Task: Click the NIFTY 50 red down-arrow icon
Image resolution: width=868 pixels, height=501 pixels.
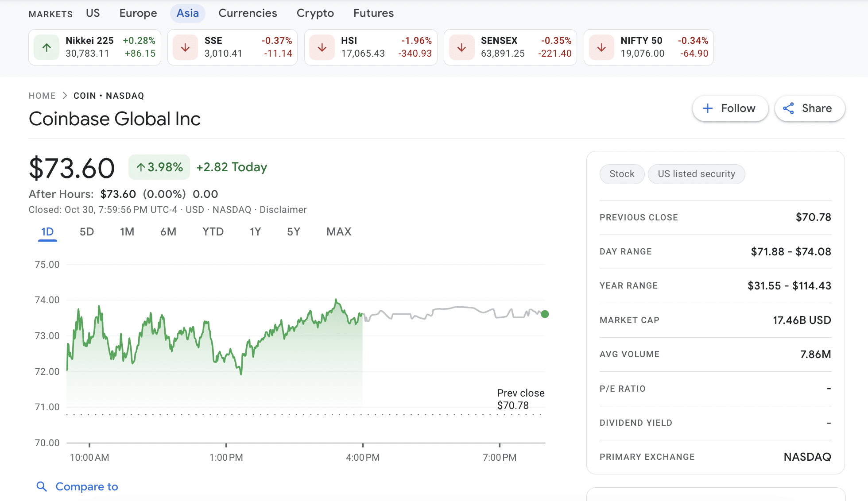Action: click(601, 47)
